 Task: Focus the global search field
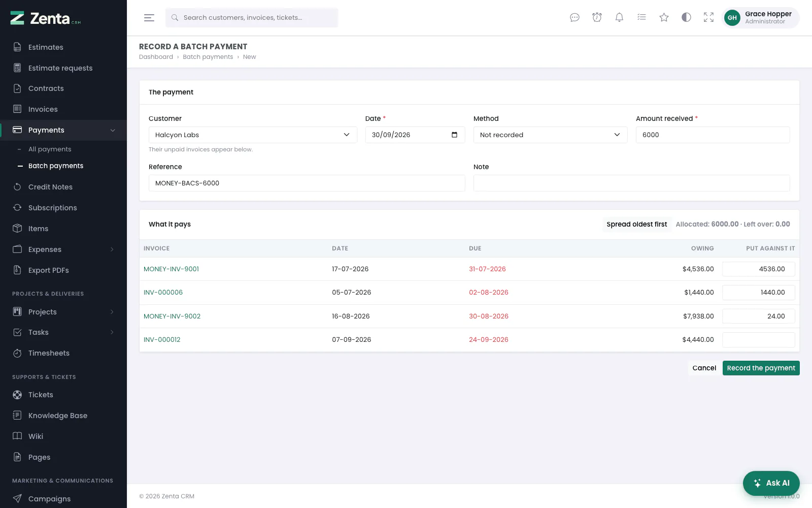point(252,18)
